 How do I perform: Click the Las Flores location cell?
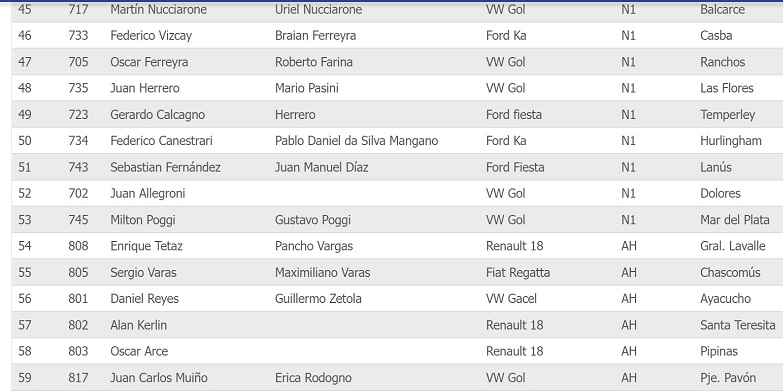click(x=727, y=88)
